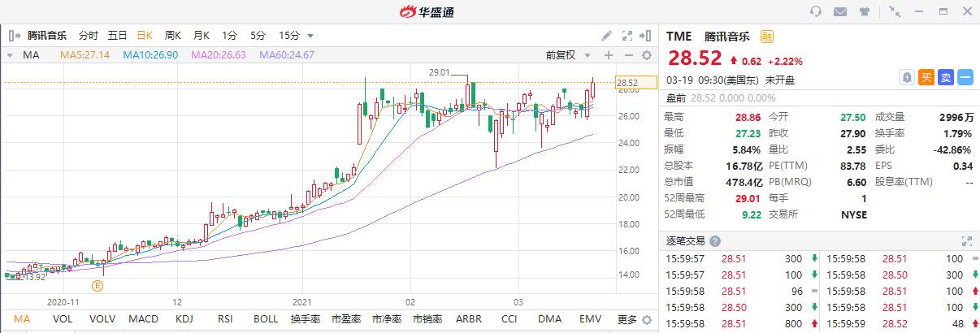Zoom in chart with plus

pos(608,55)
